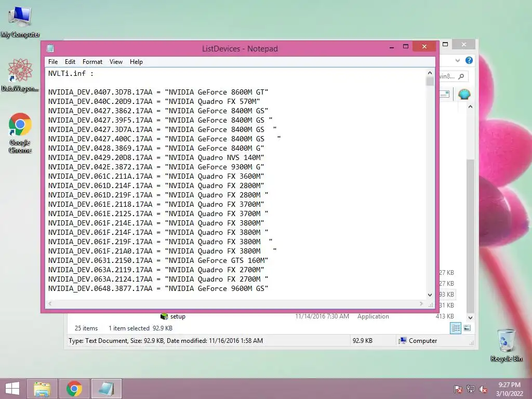
Task: Click the Notepad vertical scrollbar thumb
Action: pyautogui.click(x=430, y=82)
